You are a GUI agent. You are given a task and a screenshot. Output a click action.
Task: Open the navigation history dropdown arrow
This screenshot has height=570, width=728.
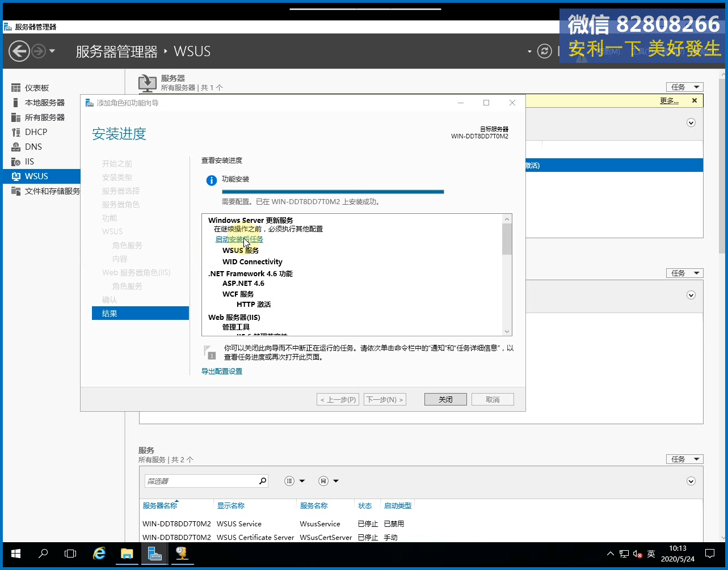(x=52, y=52)
